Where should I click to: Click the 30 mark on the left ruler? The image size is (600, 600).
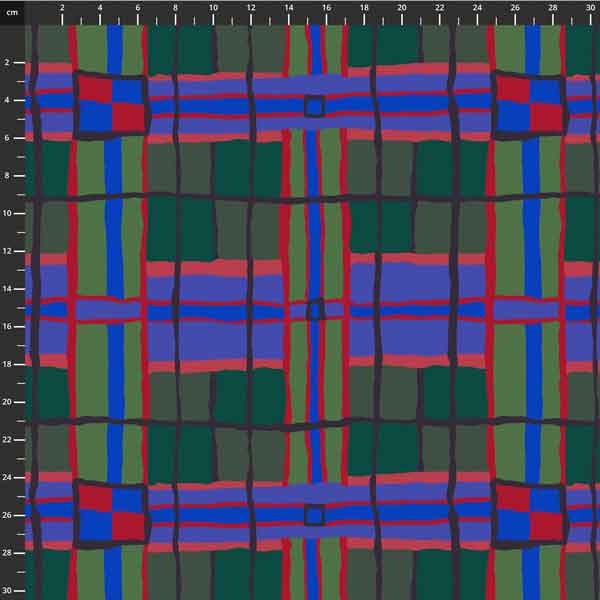point(8,589)
